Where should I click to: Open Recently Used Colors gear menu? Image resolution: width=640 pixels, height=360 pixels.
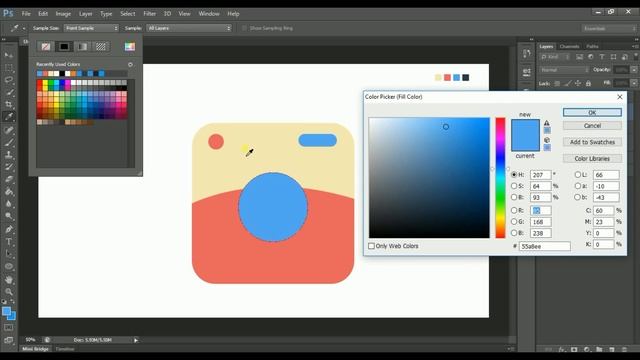tap(130, 64)
